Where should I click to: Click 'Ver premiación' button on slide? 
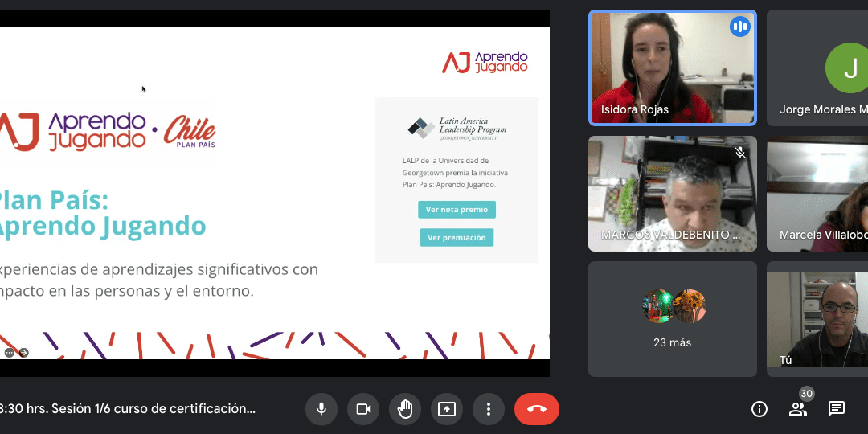coord(457,237)
